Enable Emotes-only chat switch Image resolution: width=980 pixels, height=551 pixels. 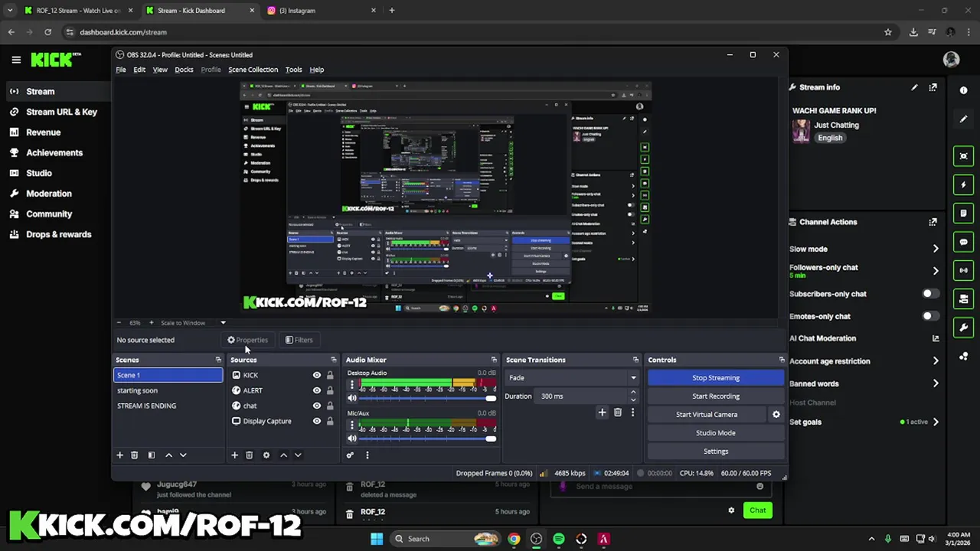point(929,316)
